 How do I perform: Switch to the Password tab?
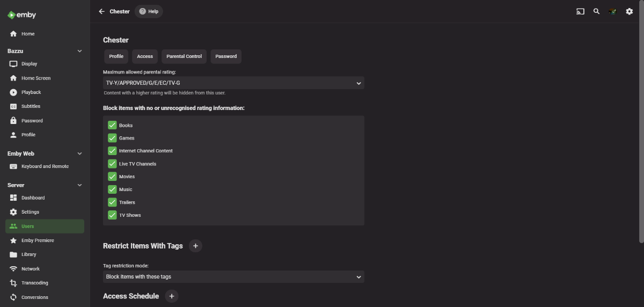click(x=226, y=56)
